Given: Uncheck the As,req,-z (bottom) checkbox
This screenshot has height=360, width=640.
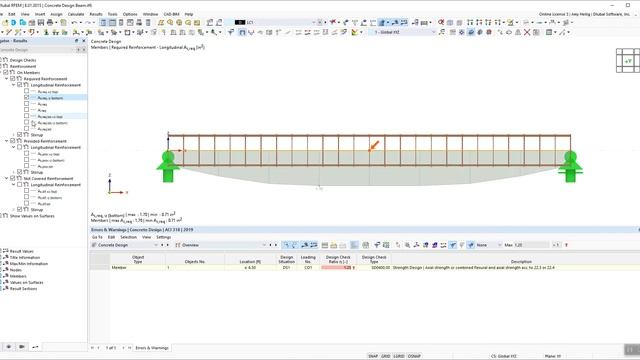Looking at the screenshot, I should (x=27, y=98).
